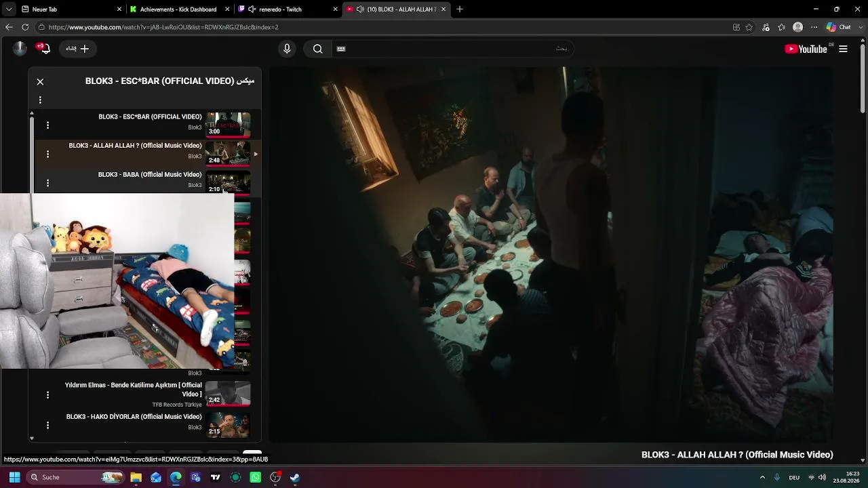Image resolution: width=868 pixels, height=488 pixels.
Task: Open the Copilot Chat button
Action: point(839,27)
